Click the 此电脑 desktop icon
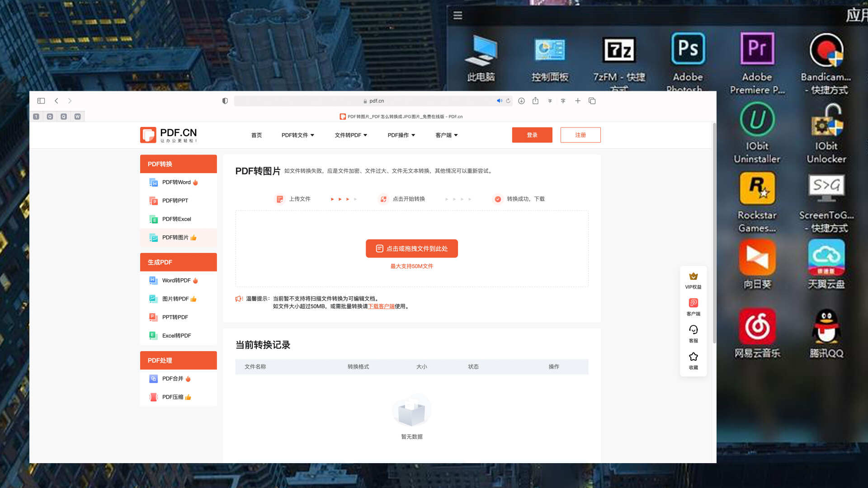 [x=481, y=59]
